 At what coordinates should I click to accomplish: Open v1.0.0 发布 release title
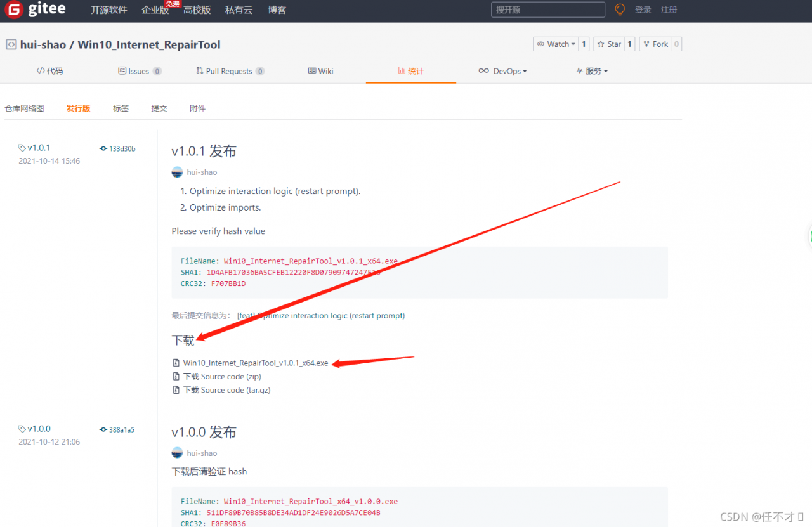tap(204, 432)
